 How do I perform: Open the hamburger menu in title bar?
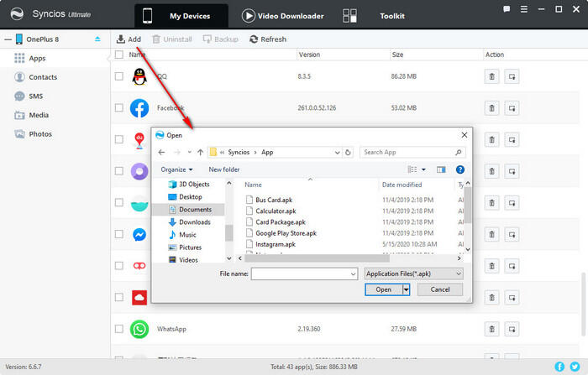[x=524, y=9]
